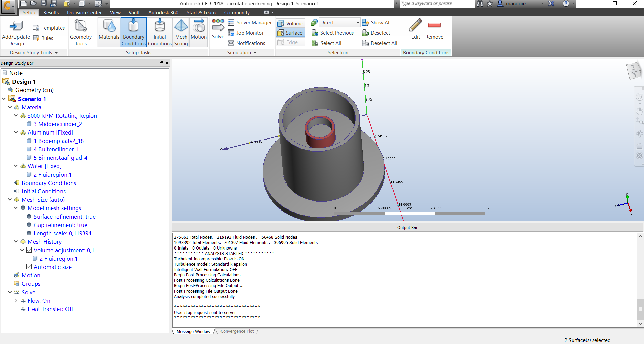
Task: Open Initial Conditions setup task
Action: (160, 31)
